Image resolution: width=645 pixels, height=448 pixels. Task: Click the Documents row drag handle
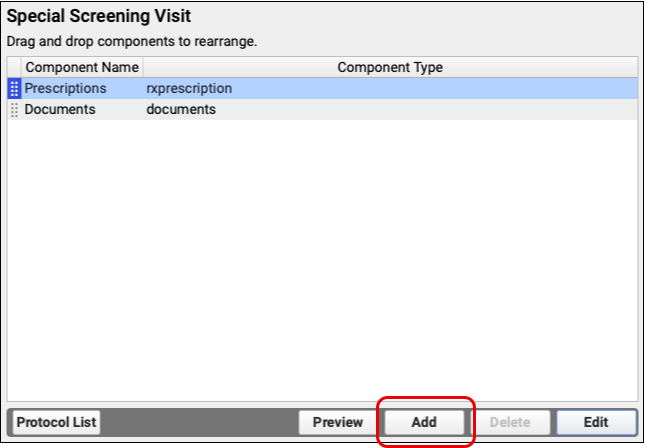pyautogui.click(x=14, y=110)
